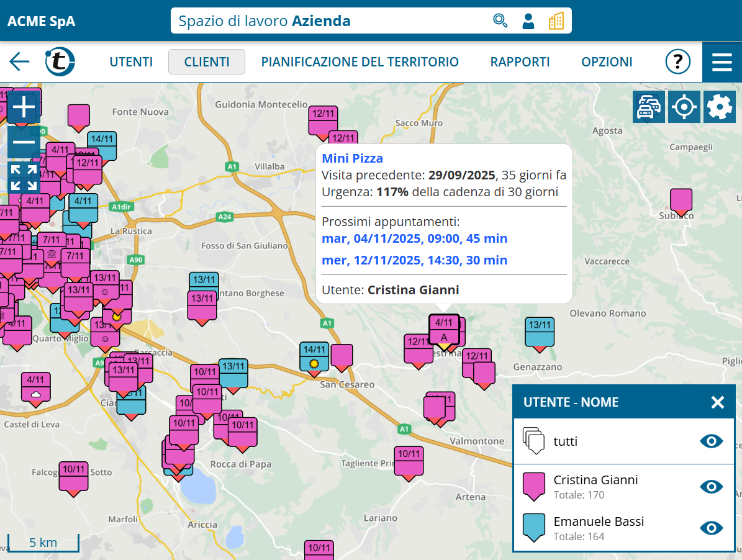Click the search magnifier icon in workspace bar
The height and width of the screenshot is (560, 742).
click(500, 21)
